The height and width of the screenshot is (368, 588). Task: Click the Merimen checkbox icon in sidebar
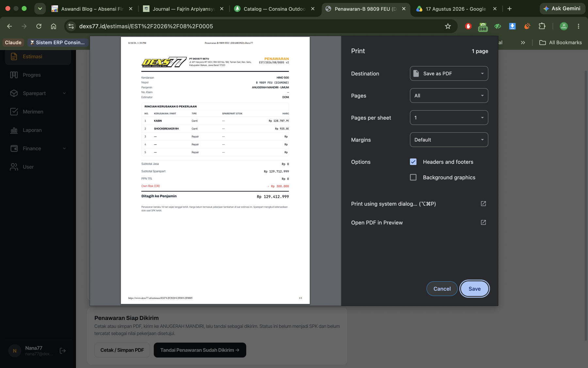click(14, 112)
